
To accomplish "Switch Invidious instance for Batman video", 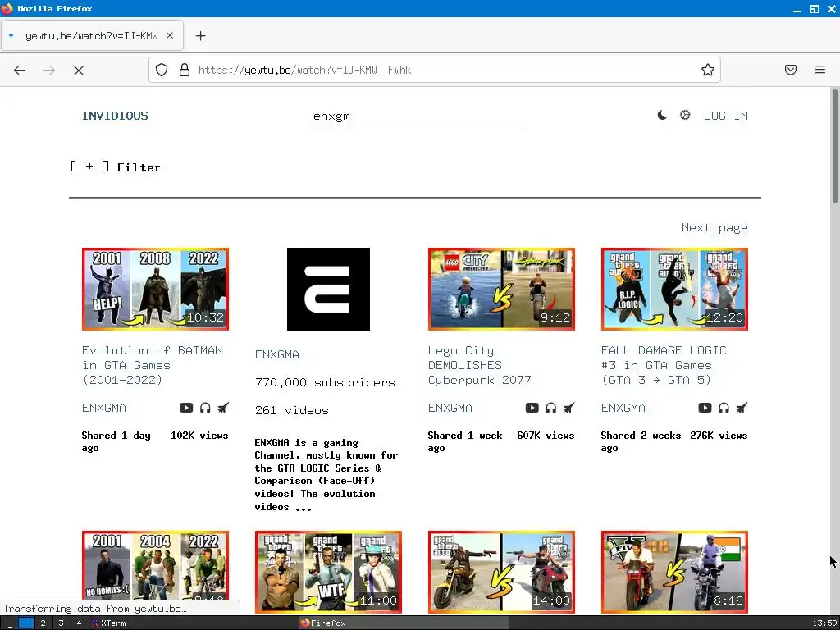I will (223, 408).
